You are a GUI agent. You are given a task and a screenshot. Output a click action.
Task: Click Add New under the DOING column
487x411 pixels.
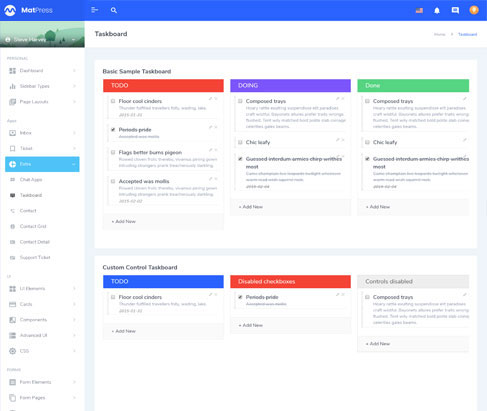(x=251, y=207)
